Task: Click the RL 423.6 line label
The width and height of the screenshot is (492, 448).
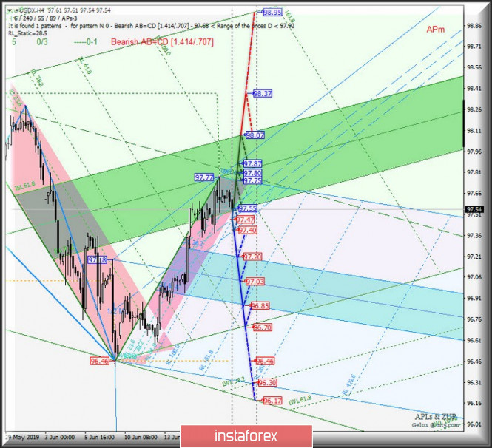Action: pos(349,384)
